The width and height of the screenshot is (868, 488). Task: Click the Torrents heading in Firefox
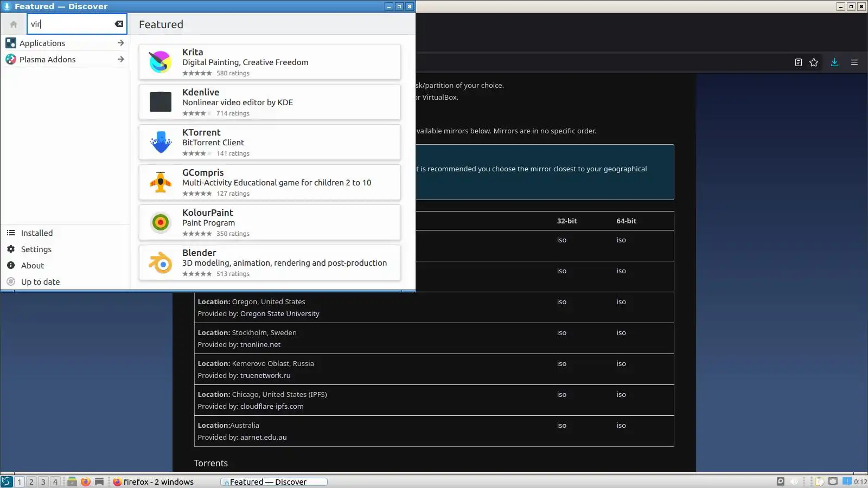pos(210,463)
